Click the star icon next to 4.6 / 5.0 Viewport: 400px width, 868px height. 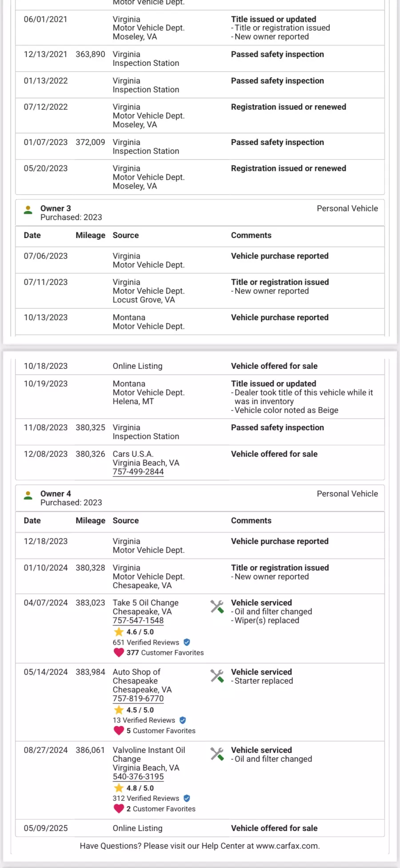coord(119,632)
